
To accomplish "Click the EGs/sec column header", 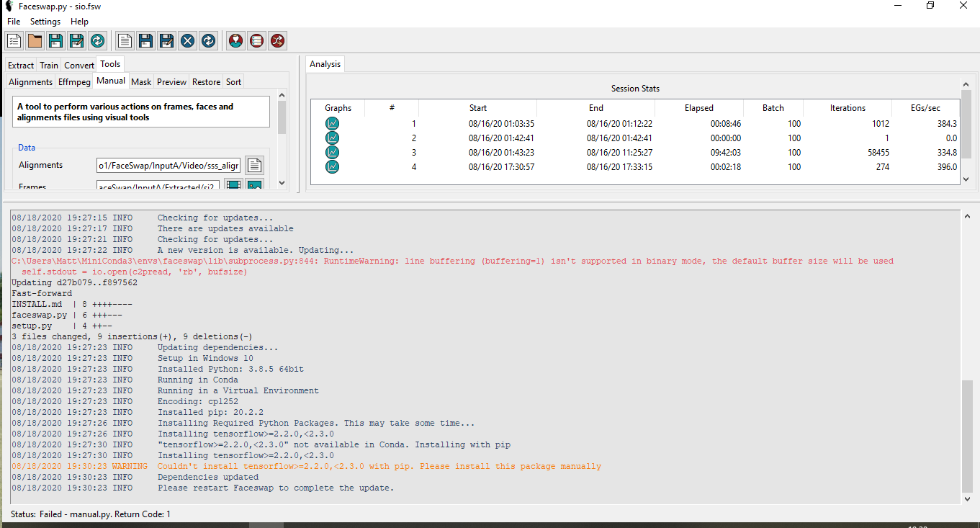I will (926, 108).
